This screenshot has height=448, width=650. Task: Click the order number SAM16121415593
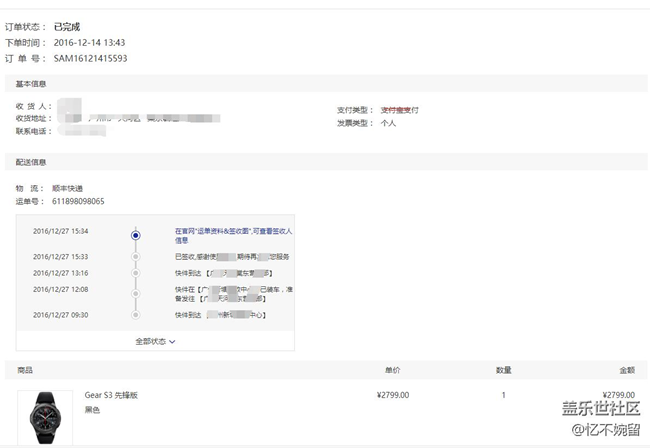coord(90,58)
